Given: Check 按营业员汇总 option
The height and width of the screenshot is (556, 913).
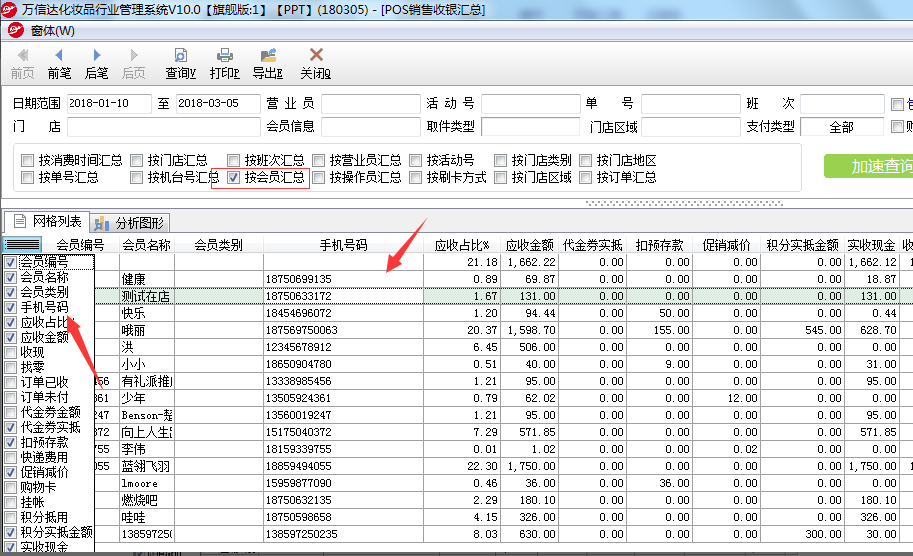Looking at the screenshot, I should pos(319,160).
